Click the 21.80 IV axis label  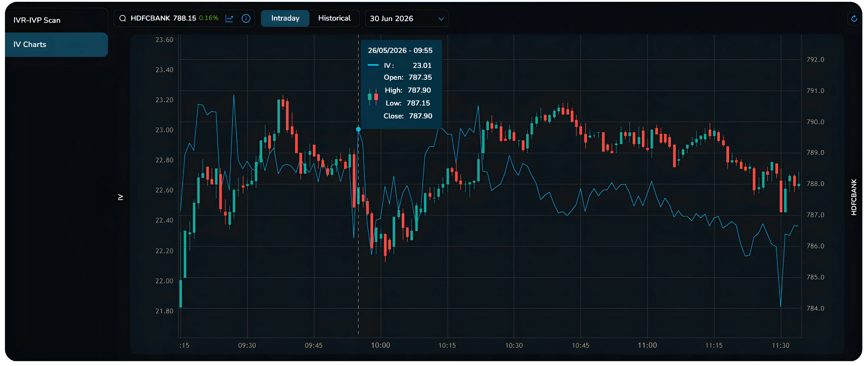(165, 311)
